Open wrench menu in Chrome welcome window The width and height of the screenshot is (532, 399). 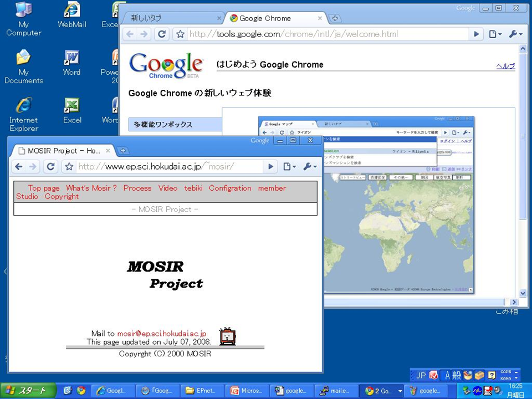point(516,34)
